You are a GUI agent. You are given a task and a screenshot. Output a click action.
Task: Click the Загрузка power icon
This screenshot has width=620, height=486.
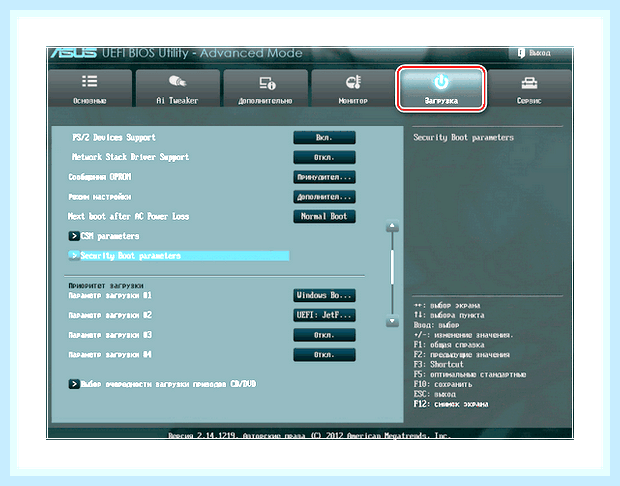[441, 82]
